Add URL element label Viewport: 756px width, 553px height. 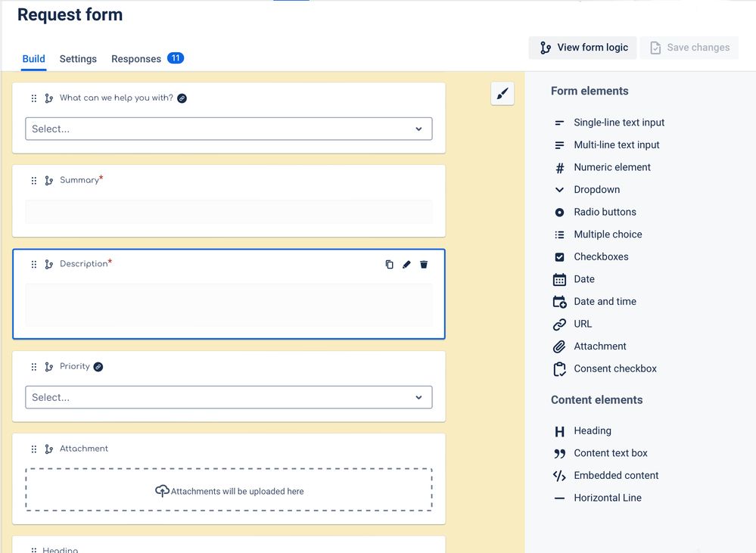coord(583,324)
